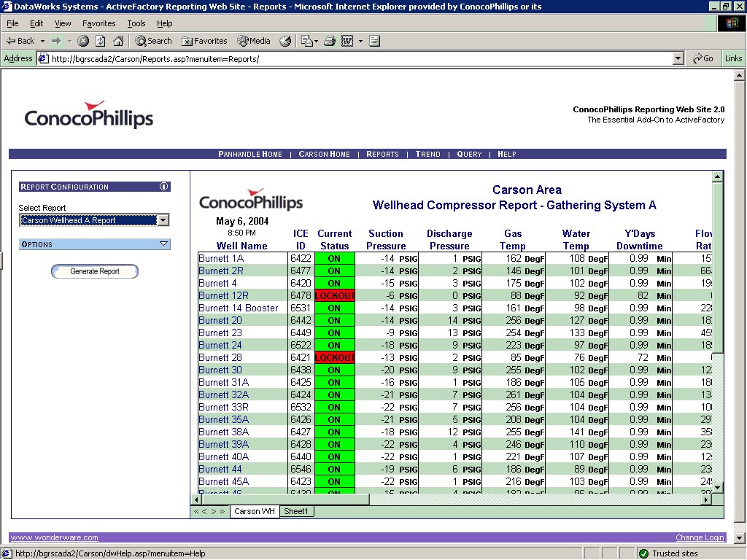Select the LOCKOUT status cell for Burnett 12R

[334, 296]
